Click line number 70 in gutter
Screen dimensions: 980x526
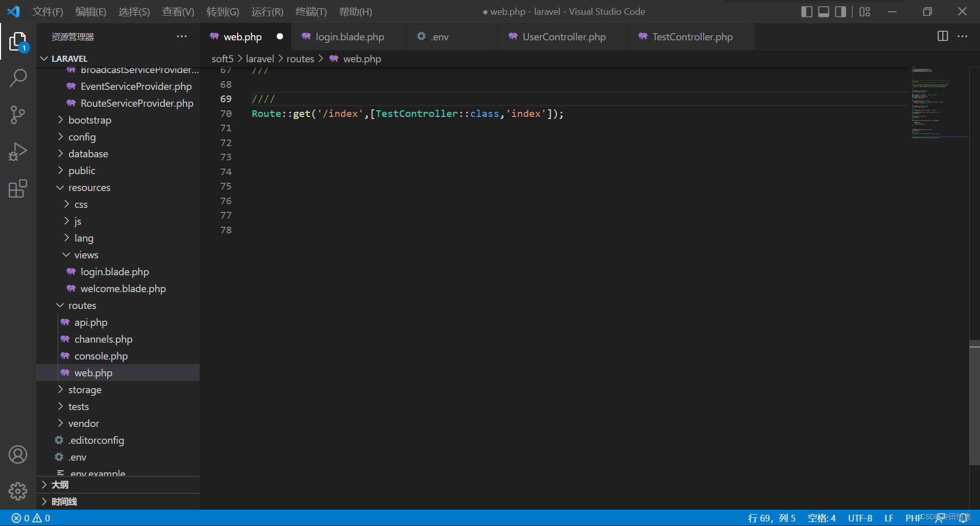(226, 113)
